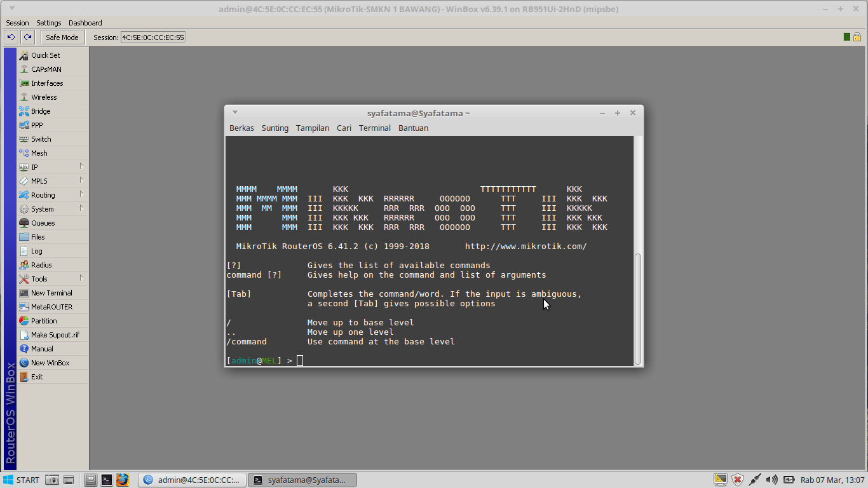Open the Session menu
Image resolution: width=868 pixels, height=488 pixels.
tap(17, 23)
